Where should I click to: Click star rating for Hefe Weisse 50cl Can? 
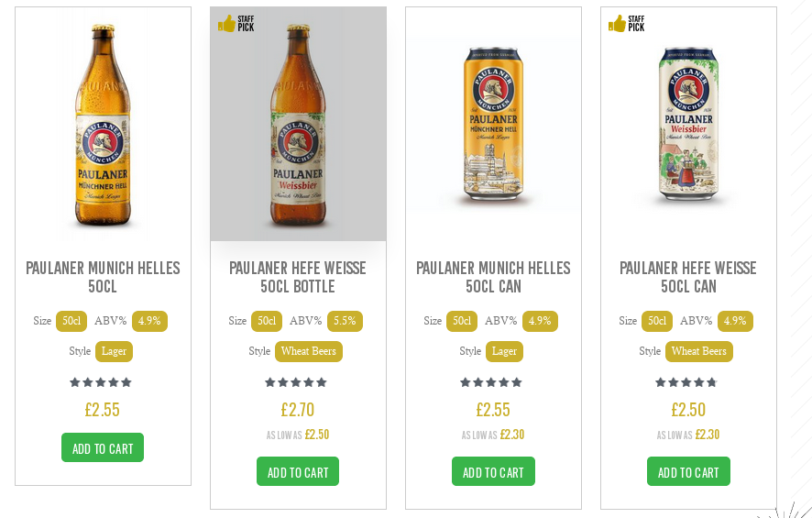pyautogui.click(x=686, y=382)
